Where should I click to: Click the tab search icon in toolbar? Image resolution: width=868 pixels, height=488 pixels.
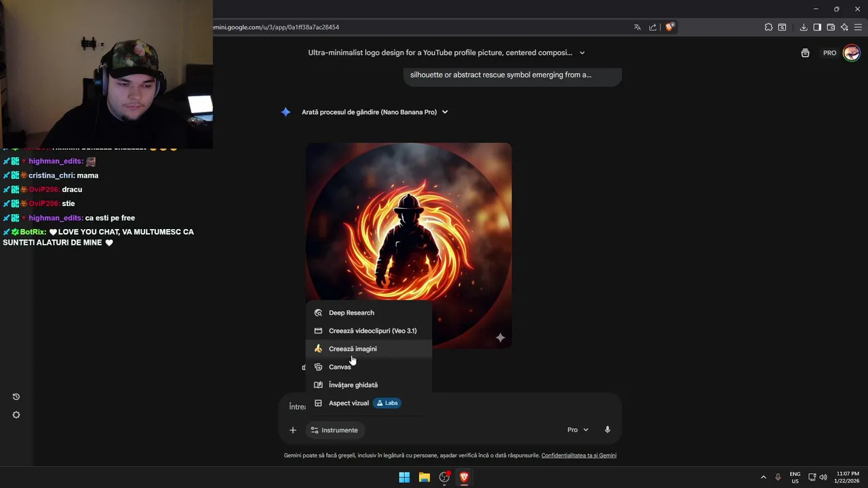click(782, 27)
